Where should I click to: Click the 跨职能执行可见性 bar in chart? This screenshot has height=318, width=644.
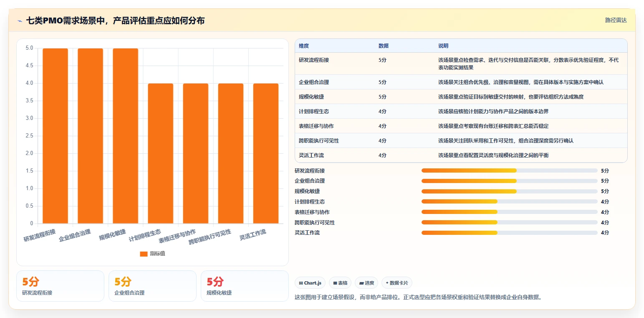pos(231,153)
